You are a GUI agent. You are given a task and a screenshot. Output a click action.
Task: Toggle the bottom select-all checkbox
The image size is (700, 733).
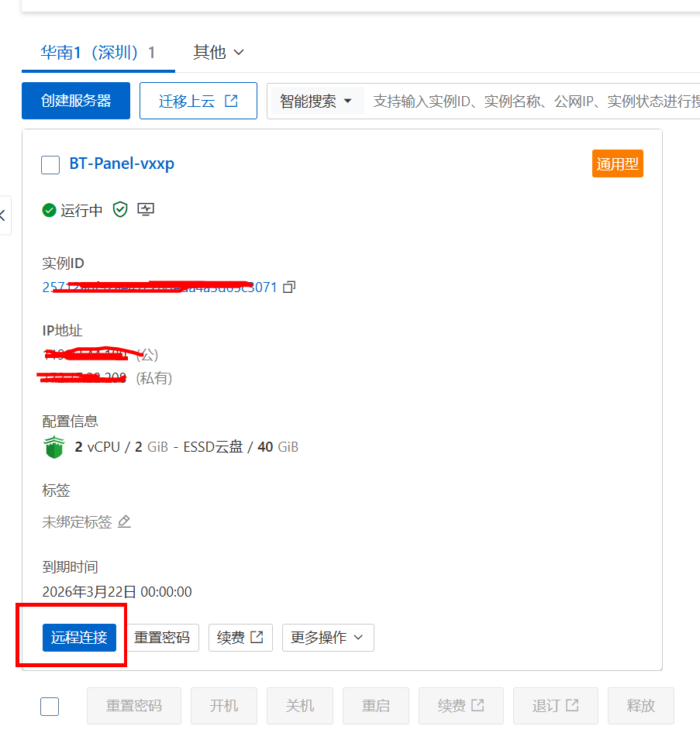point(50,706)
